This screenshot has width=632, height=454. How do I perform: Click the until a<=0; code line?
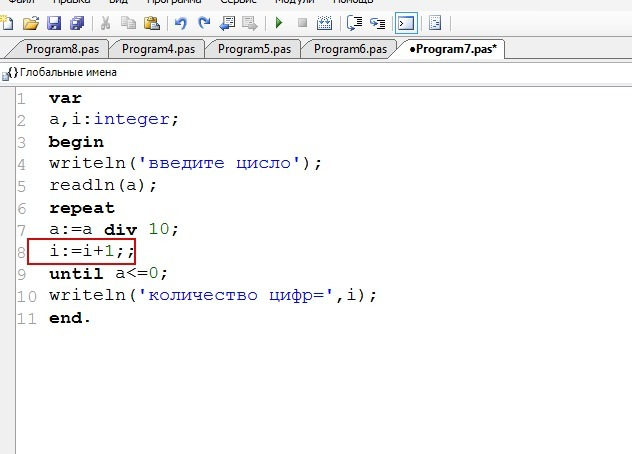click(108, 274)
